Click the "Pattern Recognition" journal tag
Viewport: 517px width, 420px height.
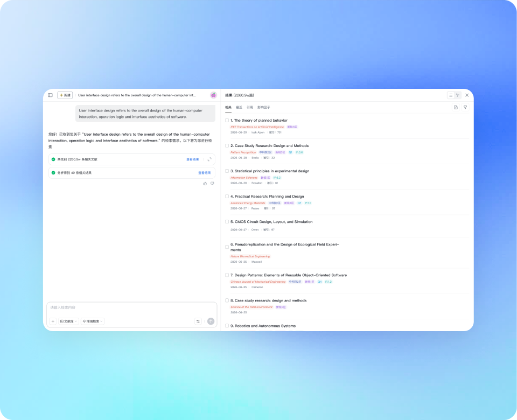pos(243,152)
